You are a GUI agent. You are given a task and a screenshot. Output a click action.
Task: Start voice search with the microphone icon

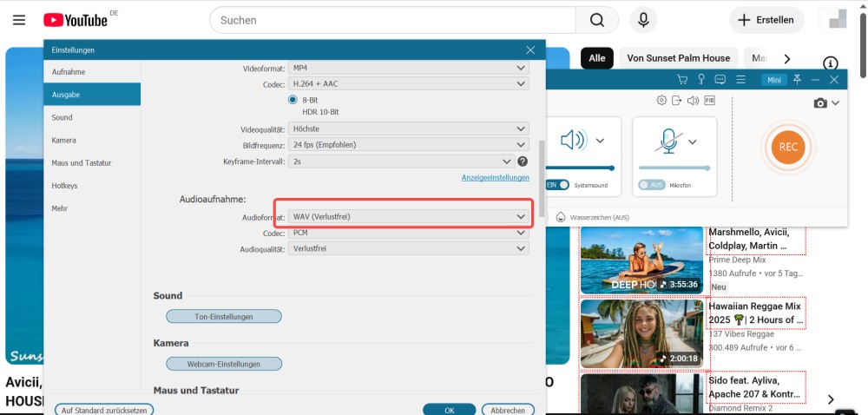coord(643,20)
